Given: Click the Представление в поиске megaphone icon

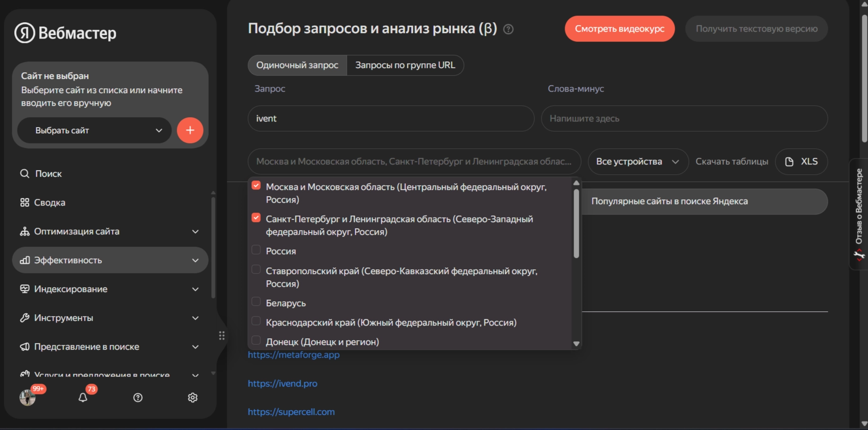Looking at the screenshot, I should point(25,346).
